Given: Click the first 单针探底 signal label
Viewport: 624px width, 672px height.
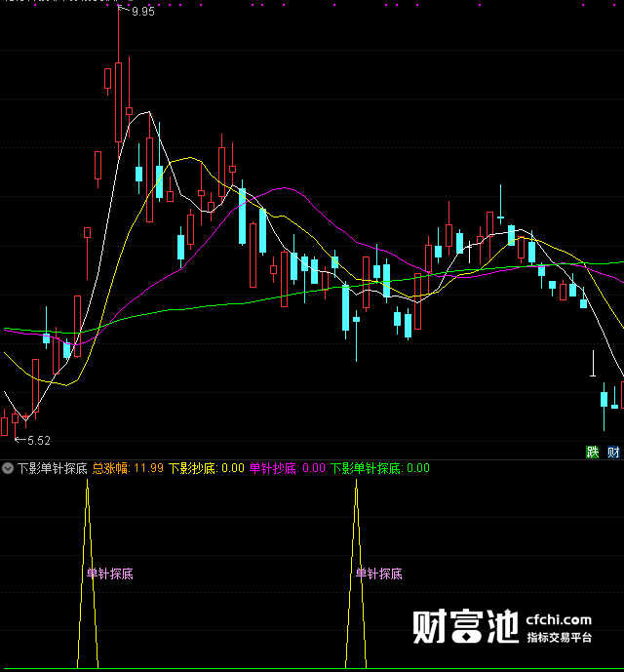Looking at the screenshot, I should (x=110, y=573).
